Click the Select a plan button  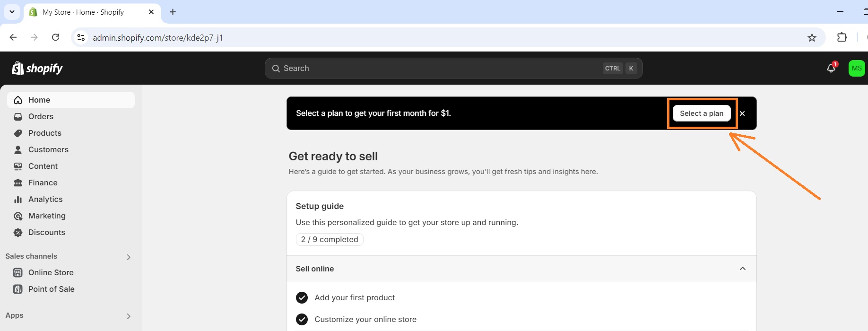702,113
